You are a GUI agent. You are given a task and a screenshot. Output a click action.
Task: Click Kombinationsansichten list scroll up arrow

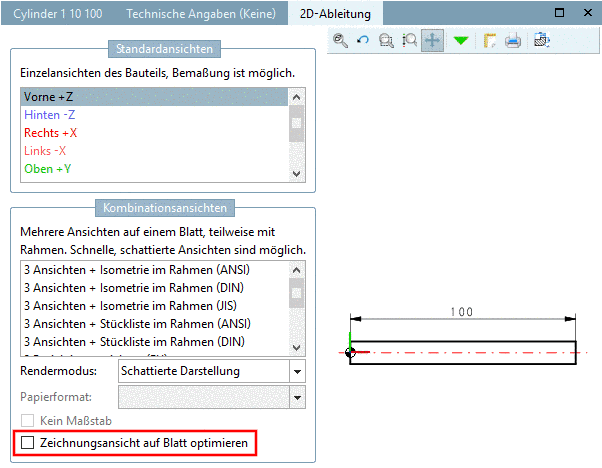point(296,270)
